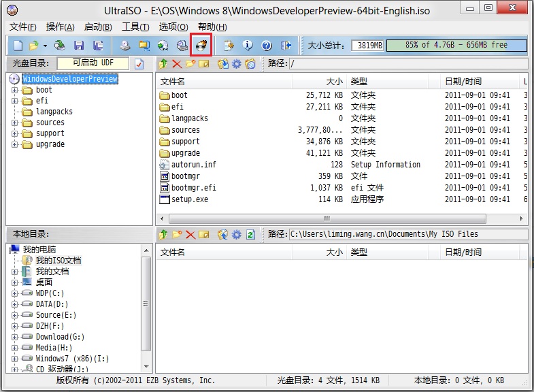Click Rename icon in disc toolbar
This screenshot has width=534, height=392.
click(204, 64)
